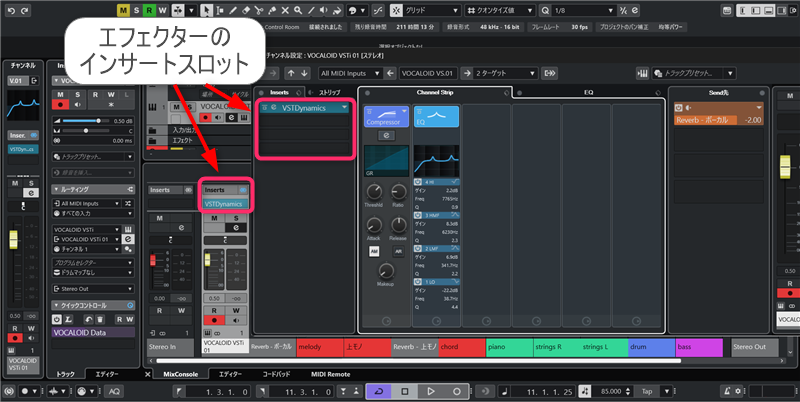800x402 pixels.
Task: Click the Edit Instrument piano icon beside VOCALOID VSTi
Action: tap(128, 230)
